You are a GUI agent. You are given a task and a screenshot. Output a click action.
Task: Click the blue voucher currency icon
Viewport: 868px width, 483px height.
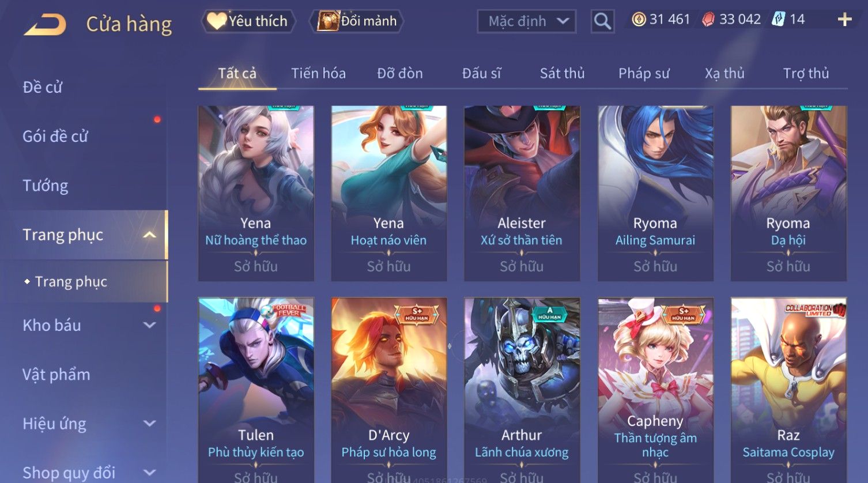coord(778,20)
